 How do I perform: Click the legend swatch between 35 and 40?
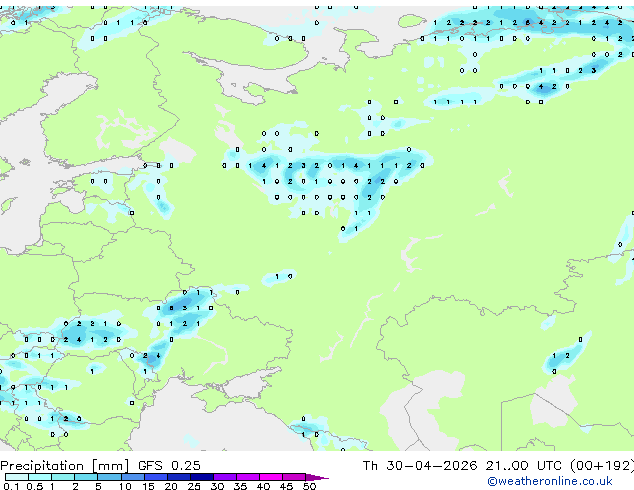pyautogui.click(x=247, y=477)
